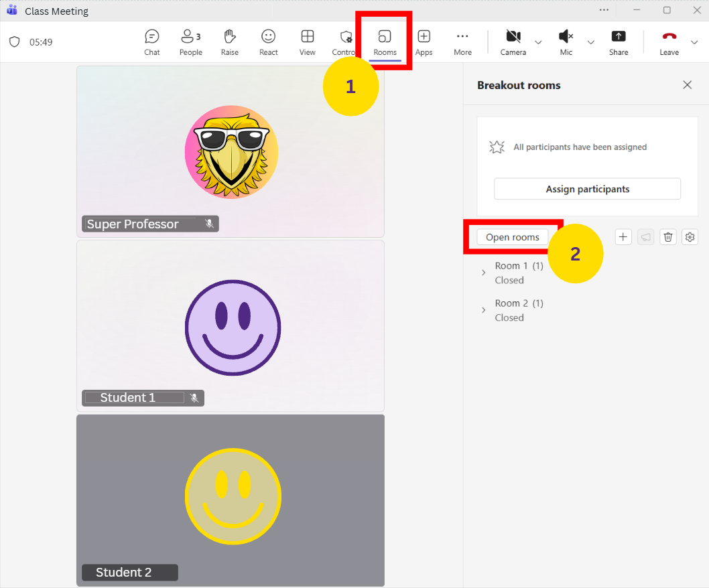Open breakout rooms settings gear

coord(690,237)
